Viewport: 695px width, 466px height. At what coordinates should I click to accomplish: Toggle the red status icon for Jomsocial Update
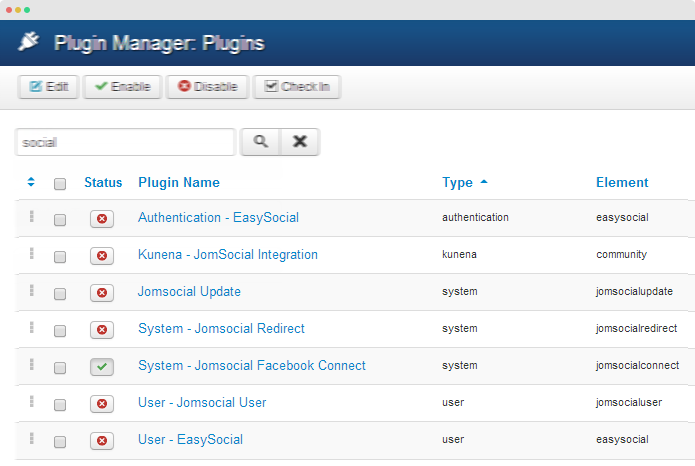(102, 293)
